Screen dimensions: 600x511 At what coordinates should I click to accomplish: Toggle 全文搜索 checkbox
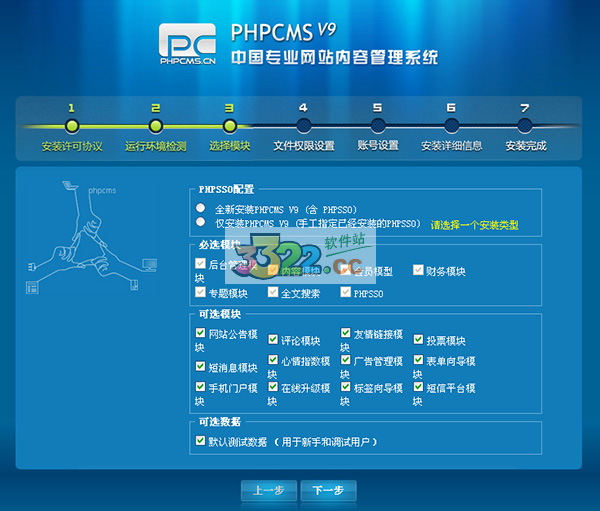[x=273, y=292]
